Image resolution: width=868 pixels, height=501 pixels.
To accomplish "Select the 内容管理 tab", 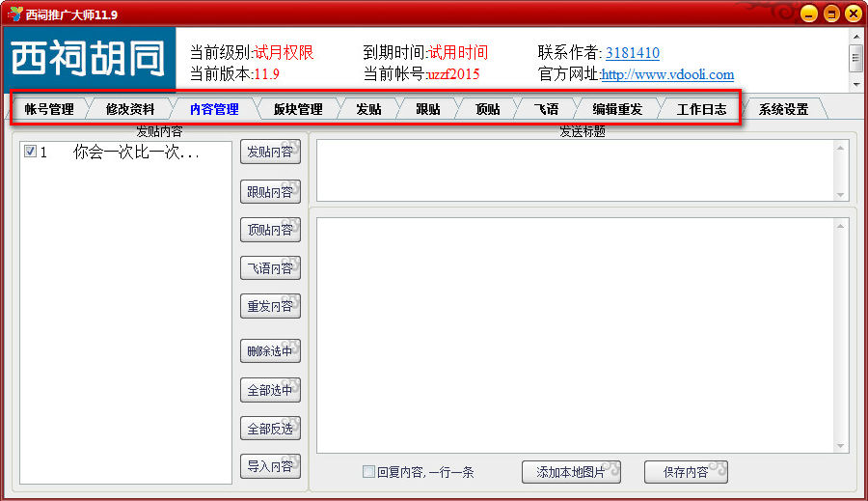I will (214, 109).
